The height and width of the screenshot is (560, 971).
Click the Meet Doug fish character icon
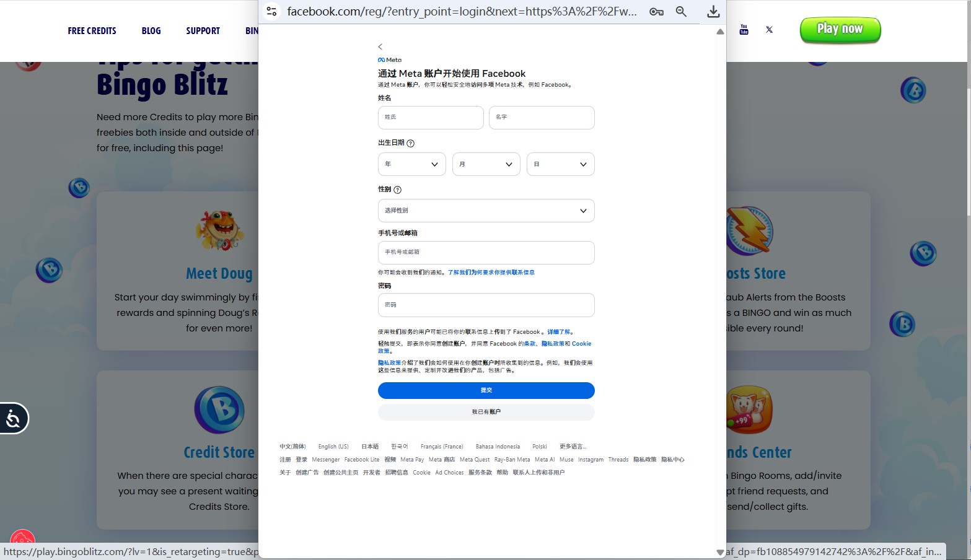click(219, 230)
